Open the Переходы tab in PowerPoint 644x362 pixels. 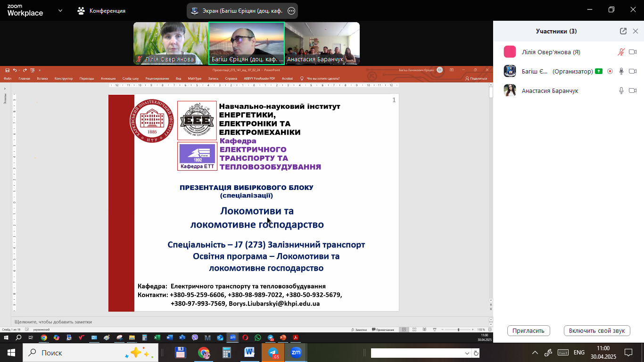(87, 79)
